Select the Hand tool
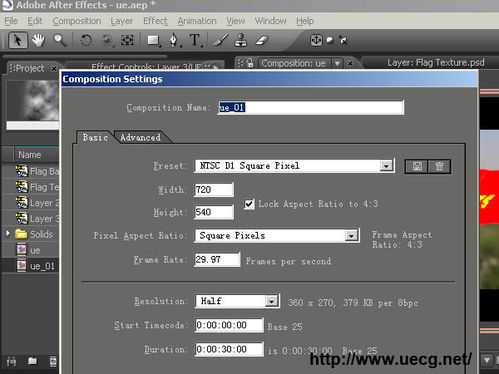The image size is (499, 374). tap(38, 40)
